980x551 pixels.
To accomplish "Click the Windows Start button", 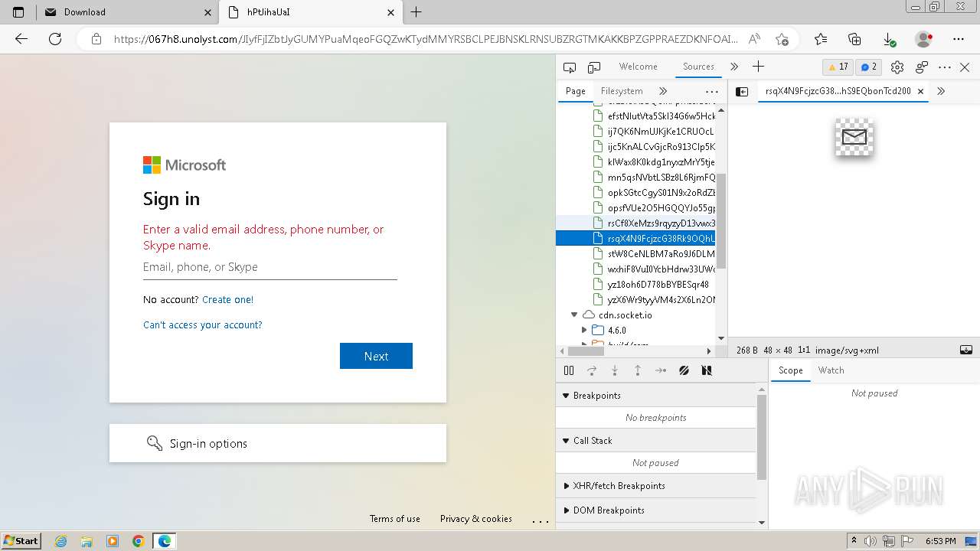I will click(x=21, y=540).
